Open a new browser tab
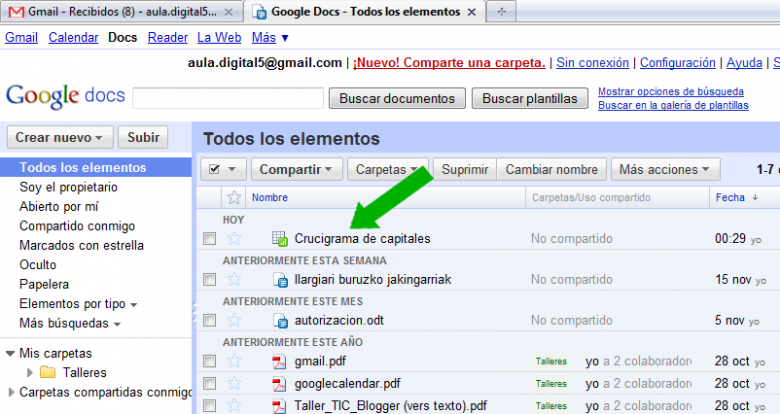The height and width of the screenshot is (414, 780). tap(501, 11)
